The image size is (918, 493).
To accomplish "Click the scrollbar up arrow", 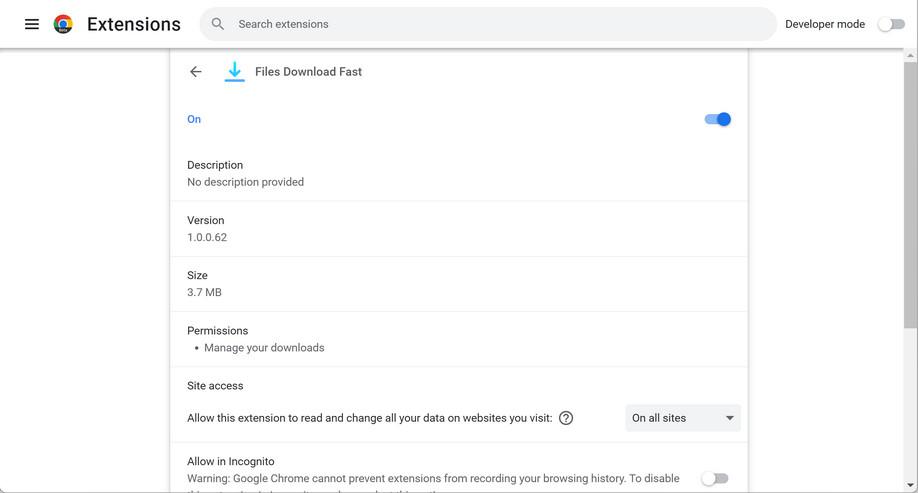I will coord(910,56).
